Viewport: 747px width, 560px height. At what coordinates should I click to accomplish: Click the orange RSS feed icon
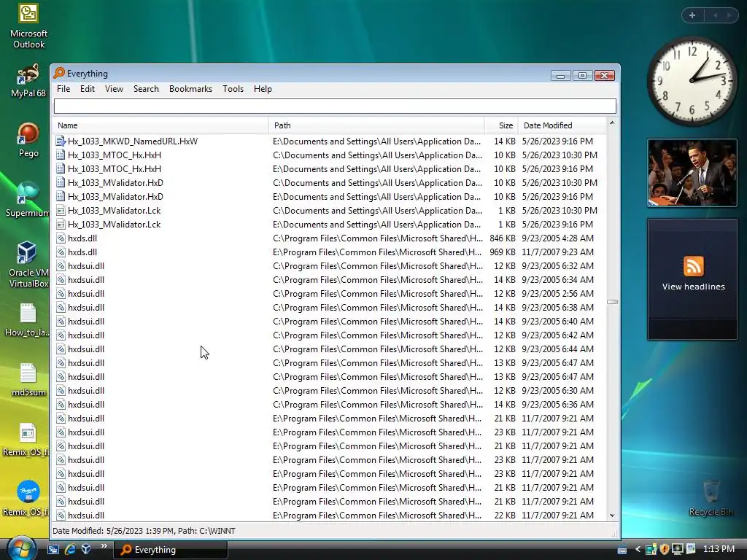click(693, 265)
